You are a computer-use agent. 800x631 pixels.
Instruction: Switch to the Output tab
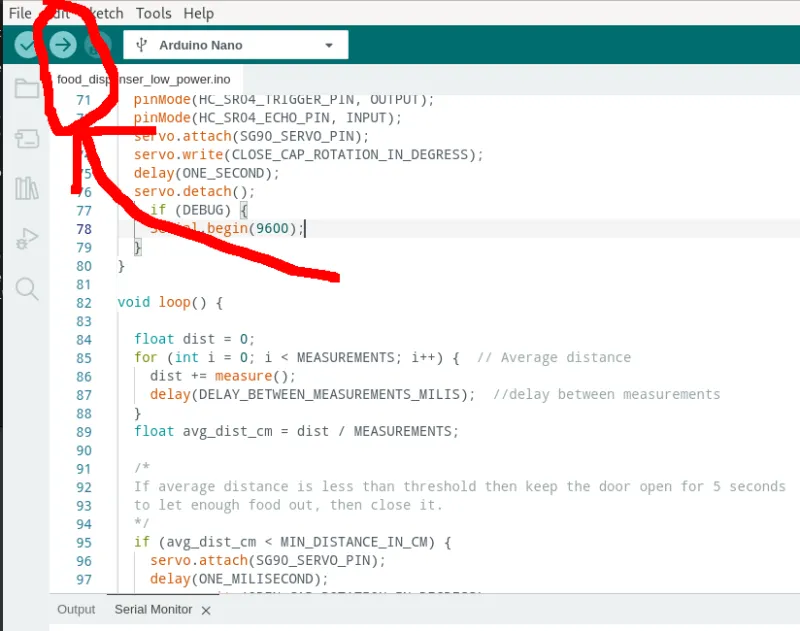[76, 609]
